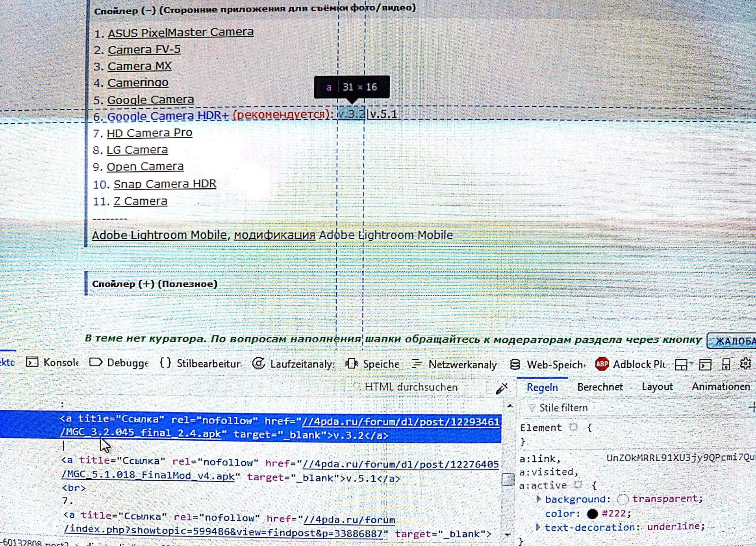Open frame selection dropdown in toolbar
756x546 pixels.
[684, 365]
